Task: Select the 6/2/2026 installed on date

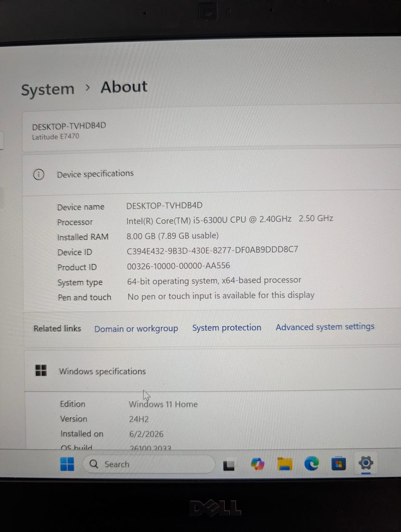Action: point(146,434)
